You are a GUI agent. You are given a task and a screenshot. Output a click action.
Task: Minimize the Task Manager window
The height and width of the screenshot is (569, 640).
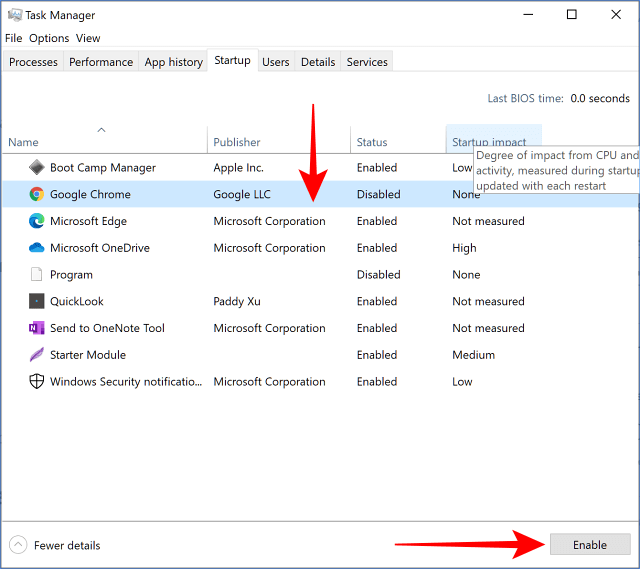pos(529,15)
